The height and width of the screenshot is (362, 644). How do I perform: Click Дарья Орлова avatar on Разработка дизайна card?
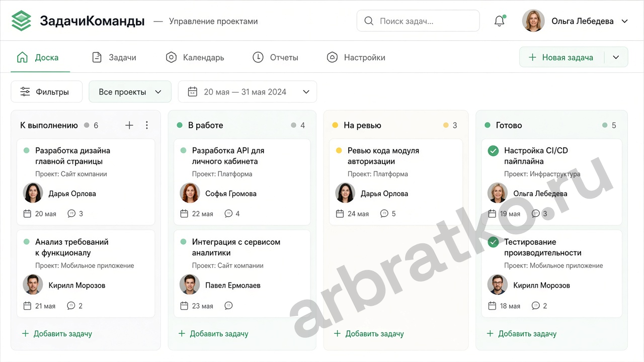(x=33, y=193)
